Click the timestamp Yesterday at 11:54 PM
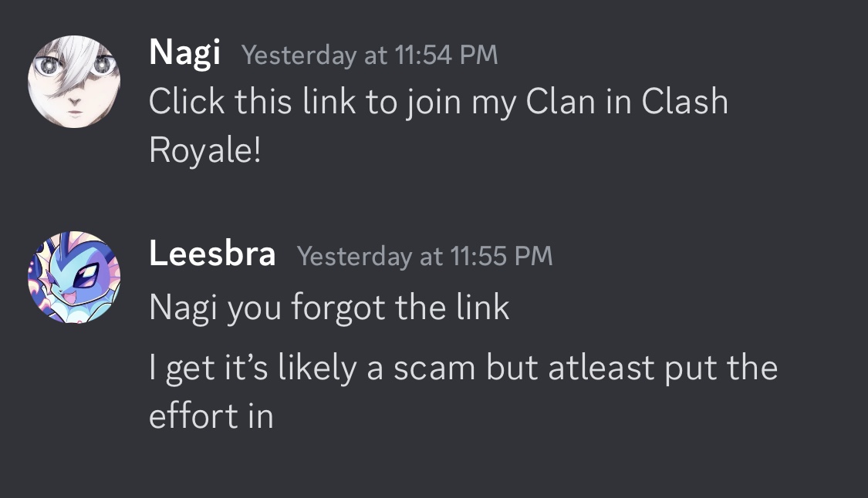Image resolution: width=868 pixels, height=498 pixels. (x=370, y=55)
